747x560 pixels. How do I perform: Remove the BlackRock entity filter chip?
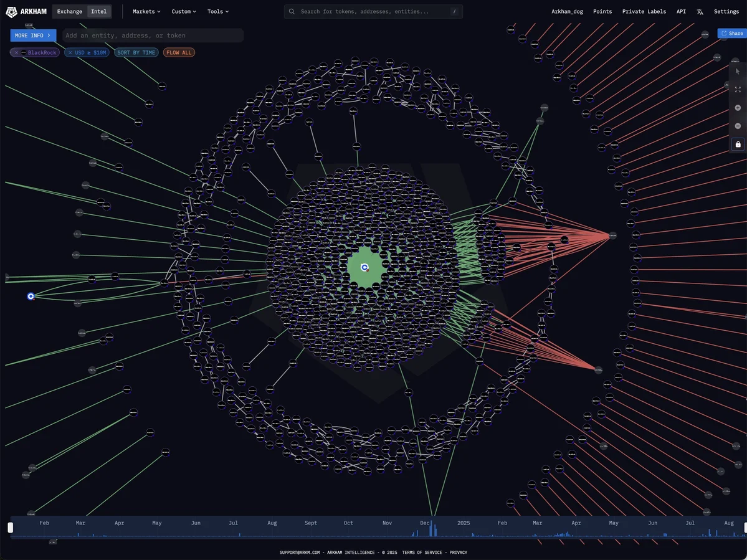coord(16,53)
